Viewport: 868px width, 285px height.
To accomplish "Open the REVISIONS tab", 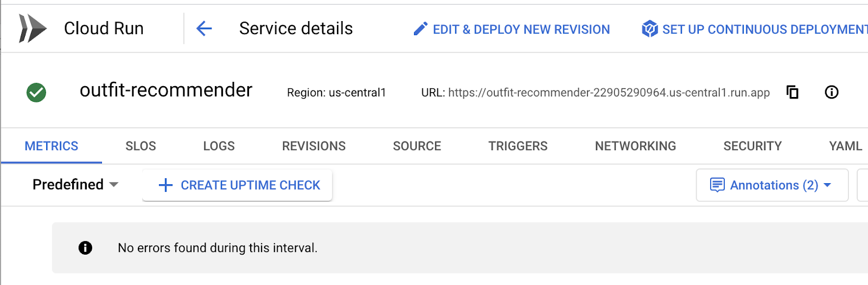I will 314,146.
